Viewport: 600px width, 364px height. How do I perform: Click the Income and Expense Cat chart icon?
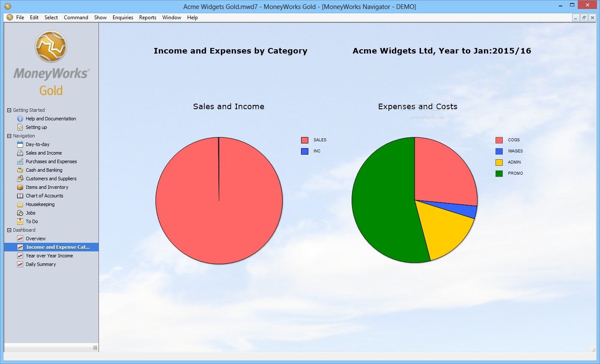pos(20,247)
